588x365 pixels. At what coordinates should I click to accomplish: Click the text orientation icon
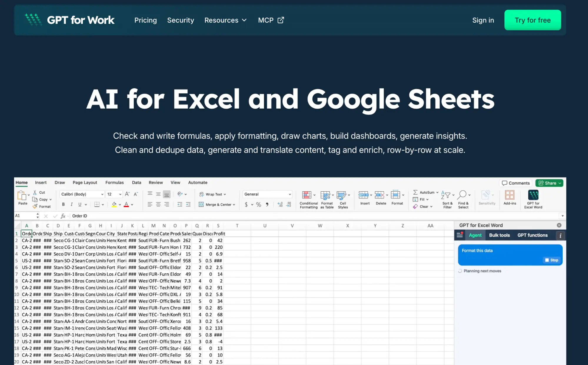pos(180,194)
